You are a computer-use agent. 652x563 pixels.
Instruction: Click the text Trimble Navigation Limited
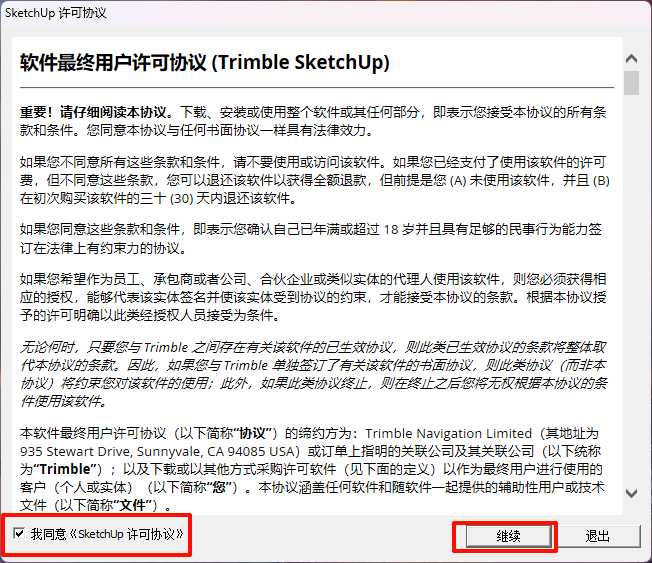[449, 433]
